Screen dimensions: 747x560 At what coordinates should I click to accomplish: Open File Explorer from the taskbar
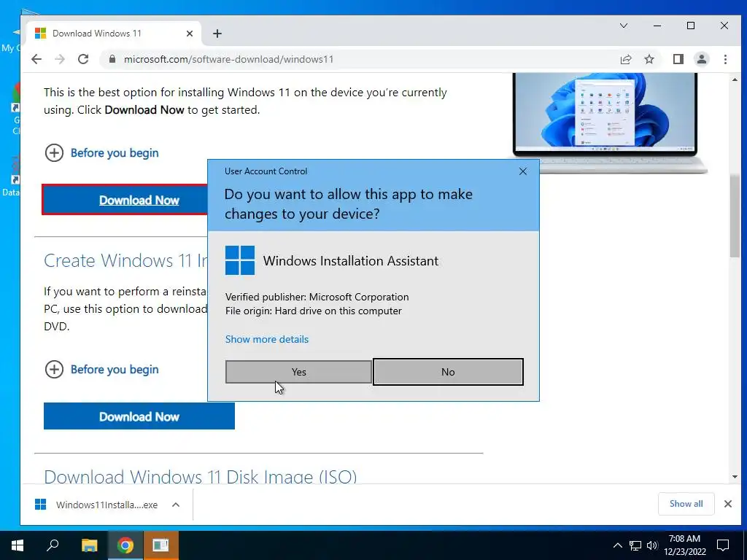click(x=89, y=545)
